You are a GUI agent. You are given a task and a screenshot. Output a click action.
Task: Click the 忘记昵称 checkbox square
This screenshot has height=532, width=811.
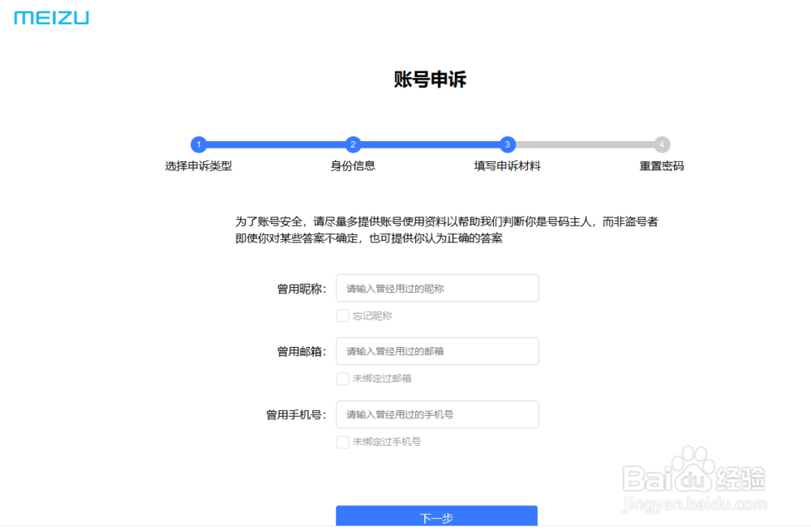(343, 315)
